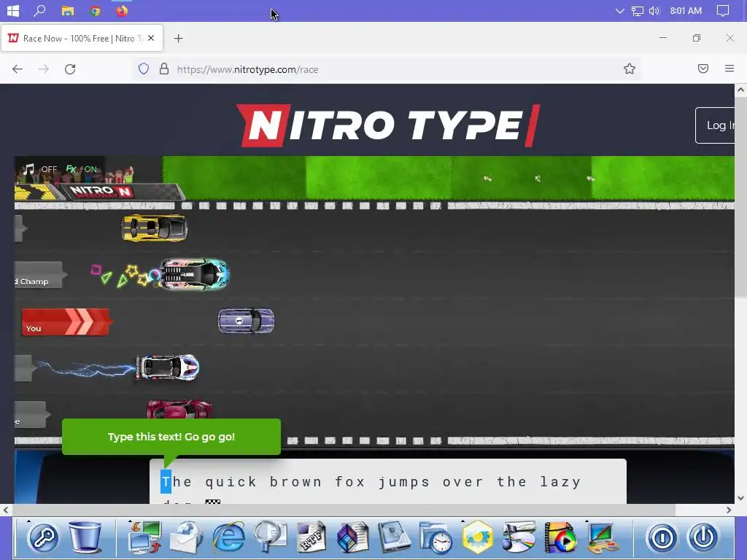
Task: Open the volume speaker tray icon
Action: point(654,11)
